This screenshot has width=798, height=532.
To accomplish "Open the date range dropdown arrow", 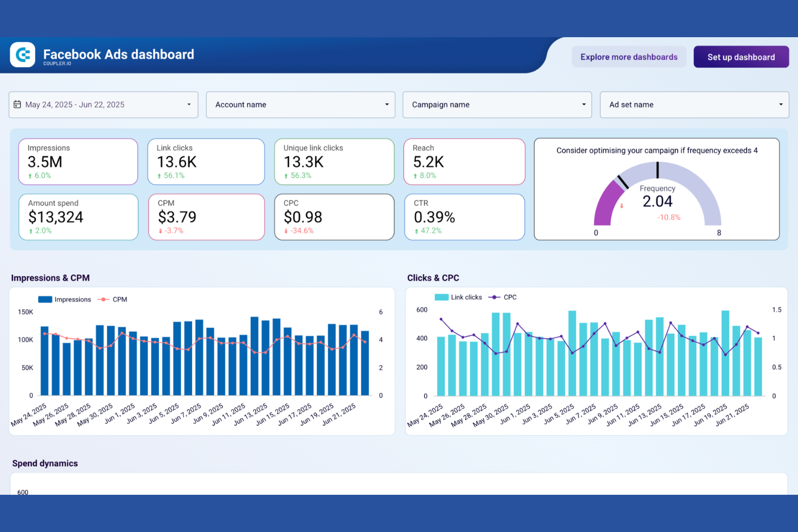I will coord(189,105).
